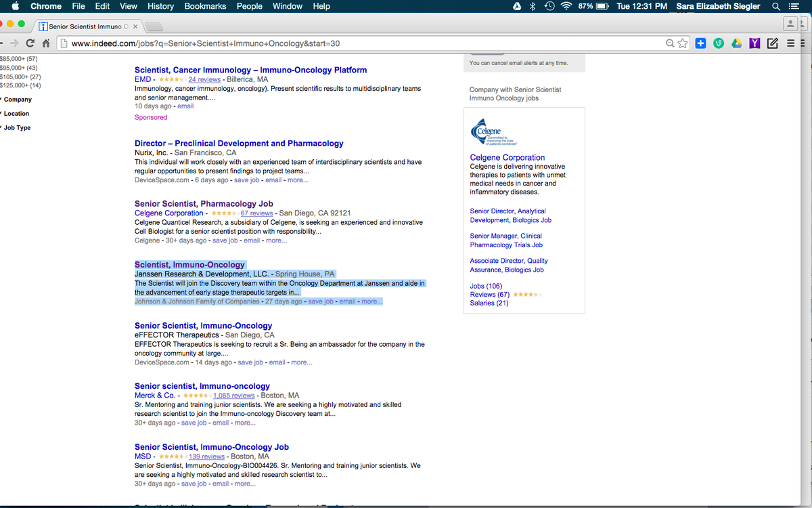Open the View menu
Screen dimensions: 812x508
(129, 6)
